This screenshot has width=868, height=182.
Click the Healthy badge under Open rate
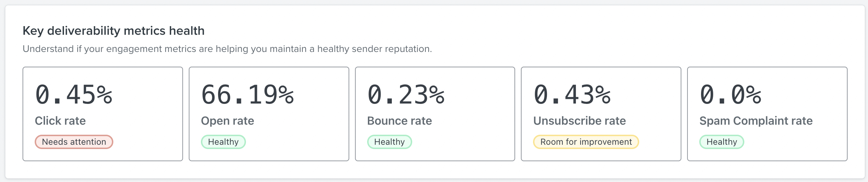(x=223, y=142)
